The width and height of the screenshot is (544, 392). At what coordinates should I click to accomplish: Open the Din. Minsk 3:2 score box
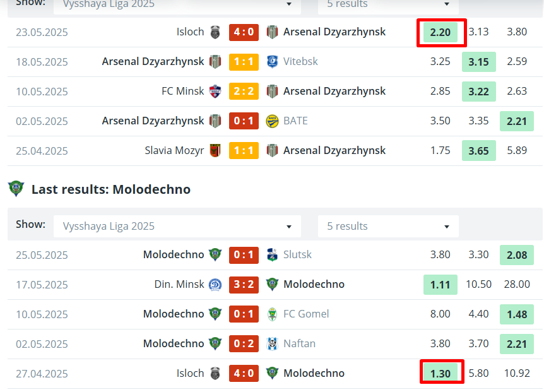click(x=244, y=285)
